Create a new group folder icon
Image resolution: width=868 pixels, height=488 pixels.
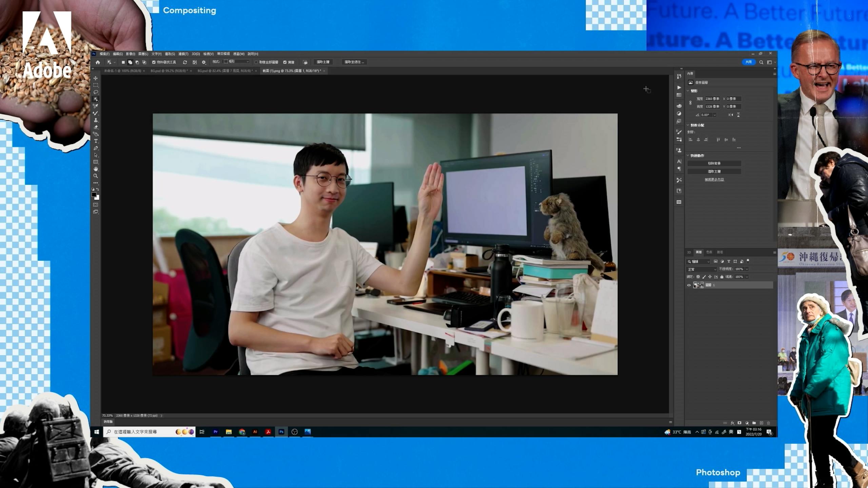754,423
